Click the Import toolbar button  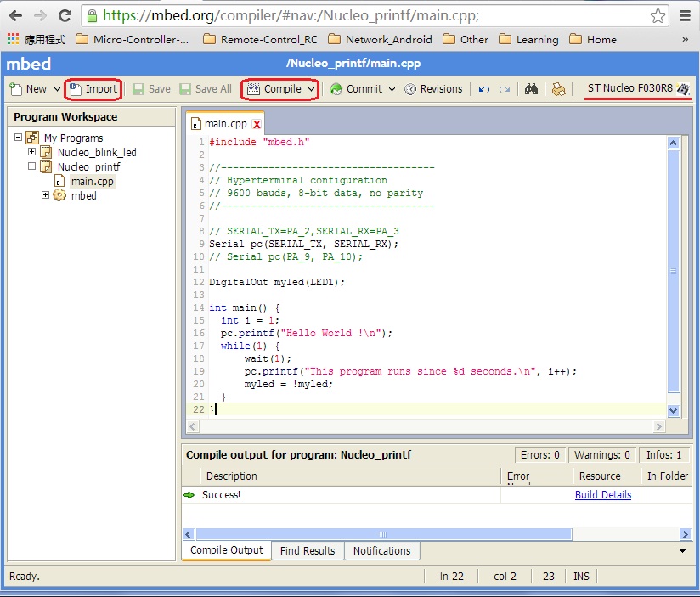pyautogui.click(x=93, y=89)
